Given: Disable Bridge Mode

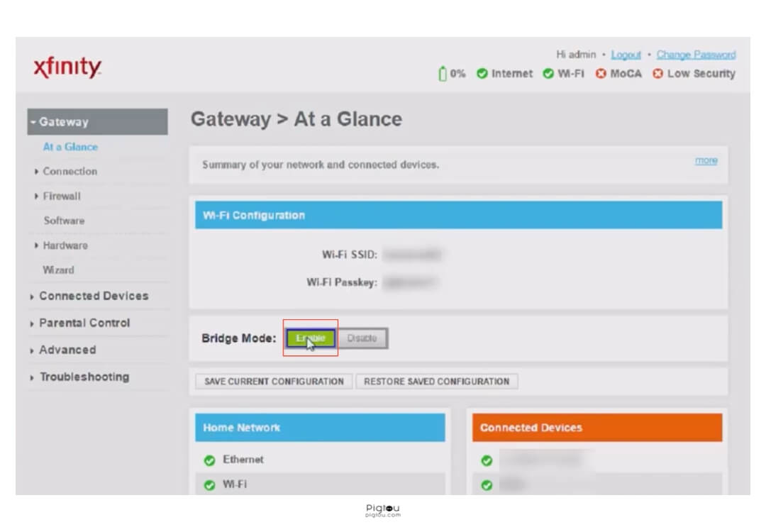Looking at the screenshot, I should pyautogui.click(x=363, y=338).
